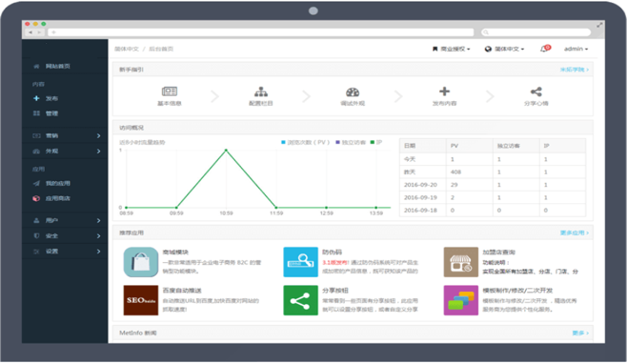
Task: Click date cell 2016-09-19
Action: (420, 197)
